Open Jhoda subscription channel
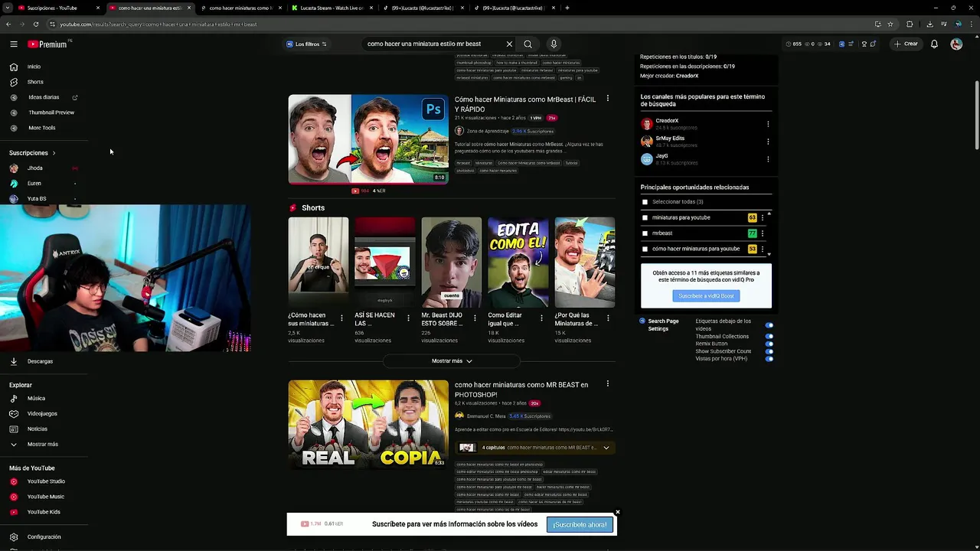 tap(35, 168)
